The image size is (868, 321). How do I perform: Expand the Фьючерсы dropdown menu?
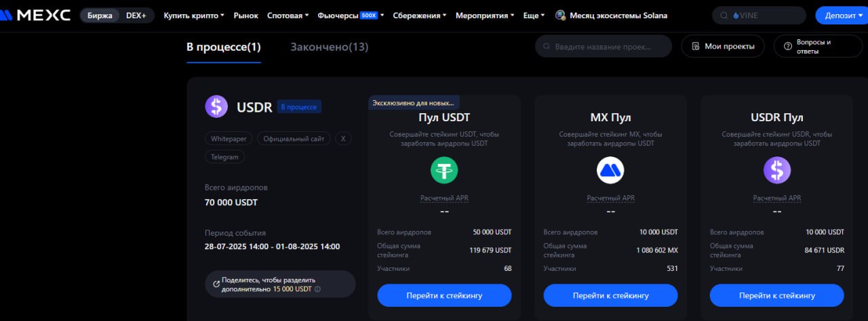[351, 15]
